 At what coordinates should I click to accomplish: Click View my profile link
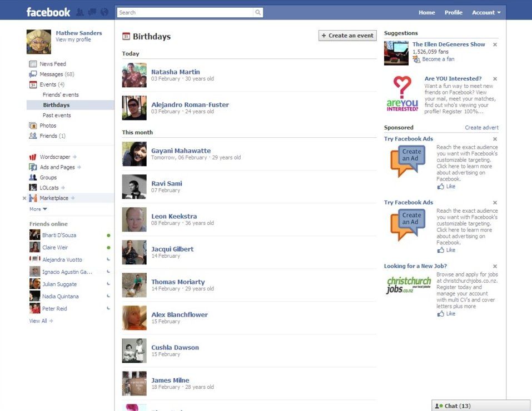pos(73,39)
